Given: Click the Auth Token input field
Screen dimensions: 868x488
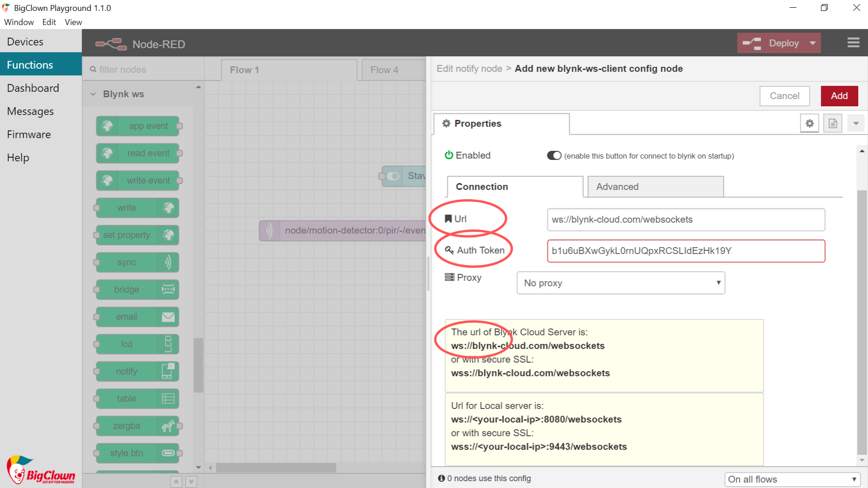Looking at the screenshot, I should click(x=686, y=251).
